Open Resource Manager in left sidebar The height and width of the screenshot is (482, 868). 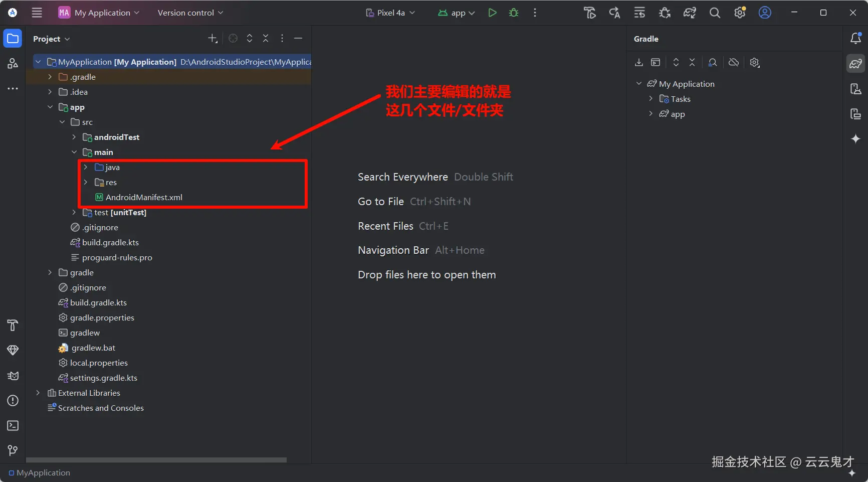(x=13, y=63)
